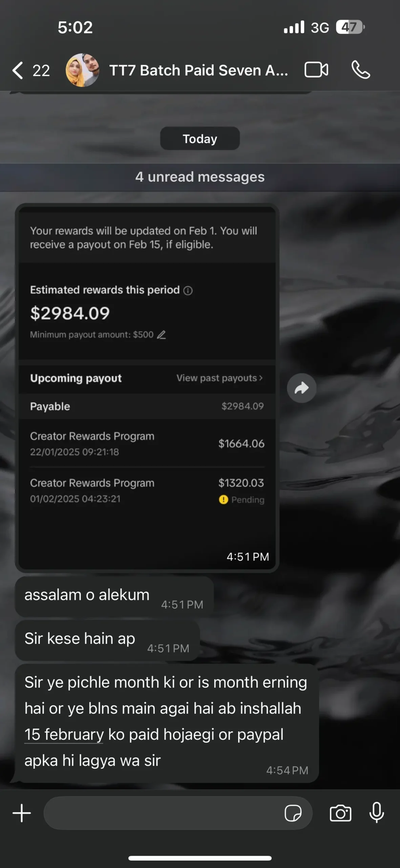Edit the minimum payout amount via pencil icon

162,334
